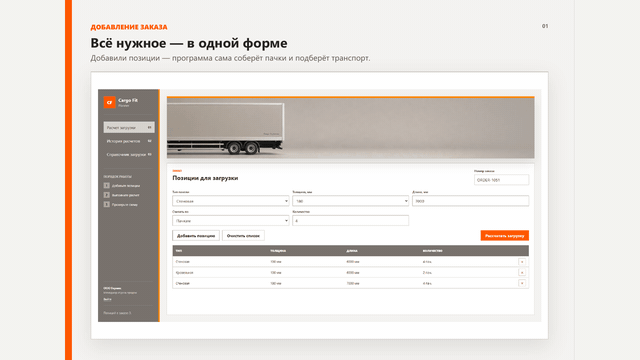This screenshot has height=360, width=640.
Task: Click step 3 Проверьте схему in sidebar
Action: (x=121, y=204)
